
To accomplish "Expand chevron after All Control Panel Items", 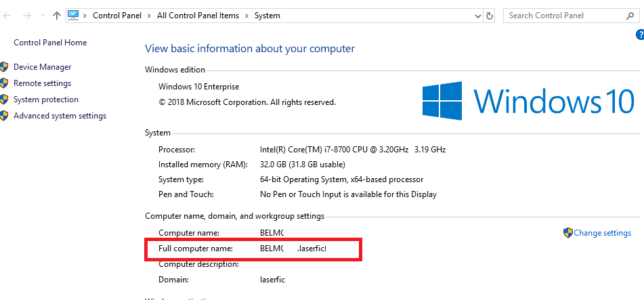I will coord(247,16).
